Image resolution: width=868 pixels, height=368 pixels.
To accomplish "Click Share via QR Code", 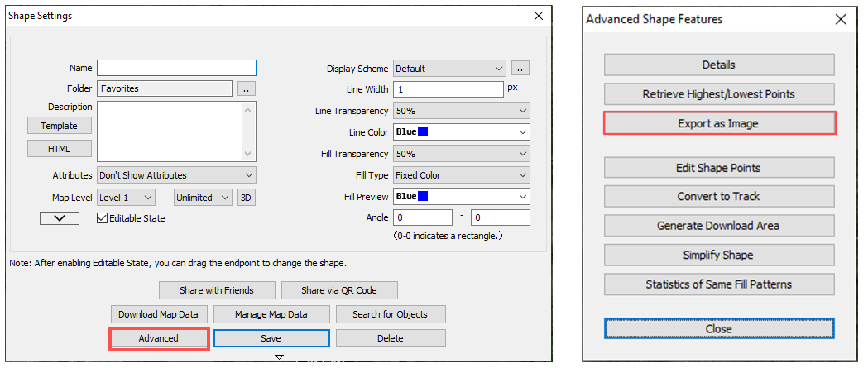I will [338, 290].
